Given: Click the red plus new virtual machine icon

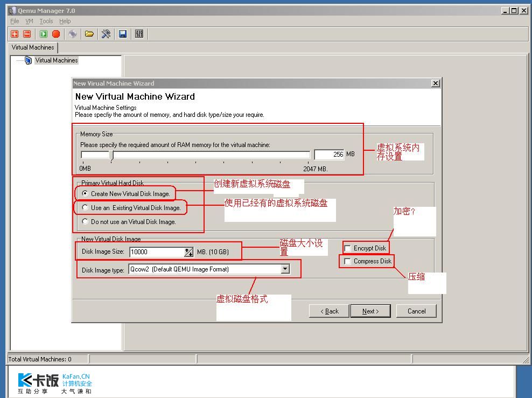Looking at the screenshot, I should pyautogui.click(x=15, y=34).
